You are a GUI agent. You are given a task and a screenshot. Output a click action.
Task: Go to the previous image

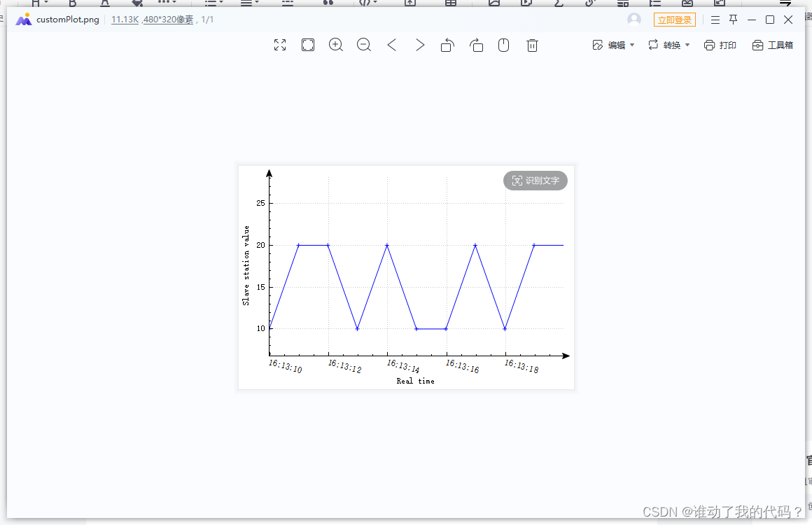coord(392,45)
